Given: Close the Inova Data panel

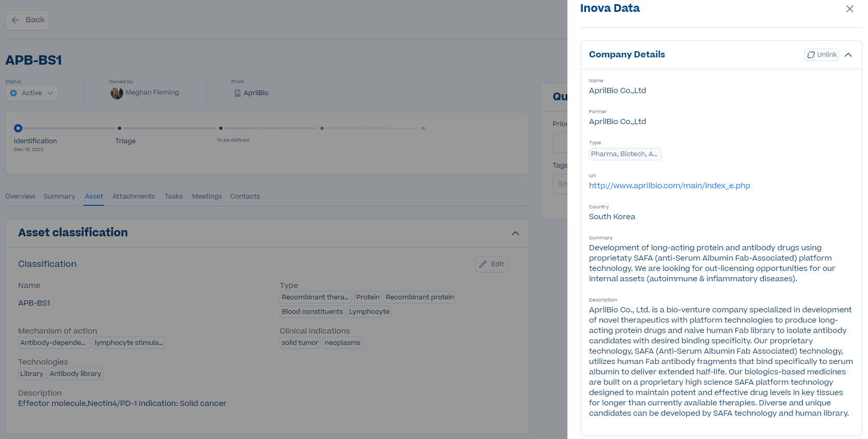Looking at the screenshot, I should tap(849, 9).
